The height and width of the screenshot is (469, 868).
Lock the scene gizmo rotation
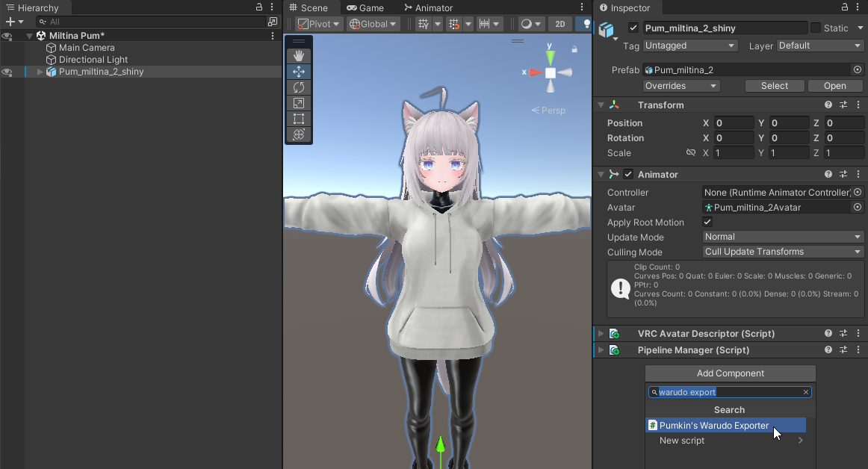574,49
